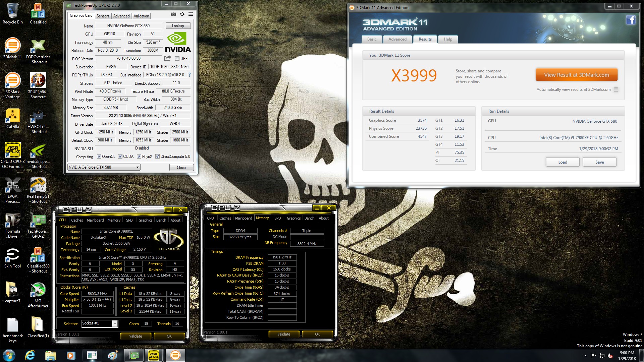Screen dimensions: 644x362
Task: Open SPD tab in right CPU-Z window
Action: (x=278, y=218)
